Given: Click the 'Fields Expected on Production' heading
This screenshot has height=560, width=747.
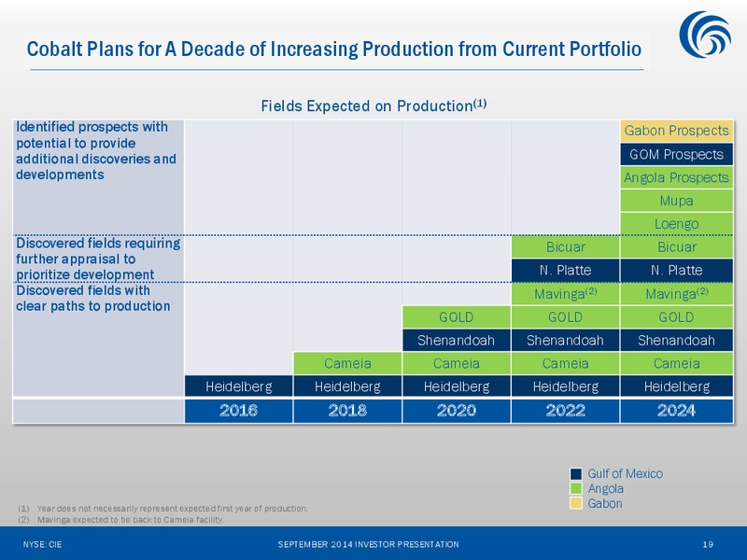Looking at the screenshot, I should click(x=373, y=105).
